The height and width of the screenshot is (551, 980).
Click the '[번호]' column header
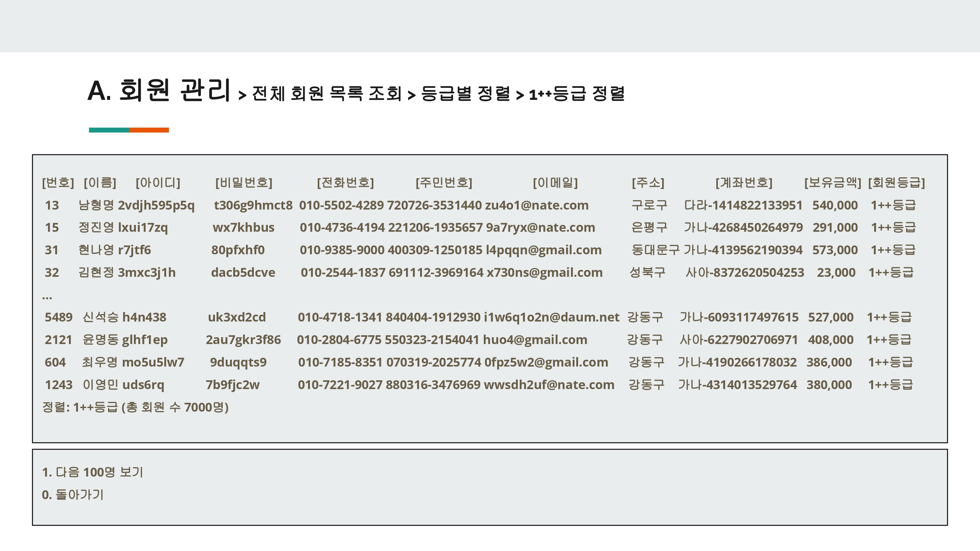(58, 182)
